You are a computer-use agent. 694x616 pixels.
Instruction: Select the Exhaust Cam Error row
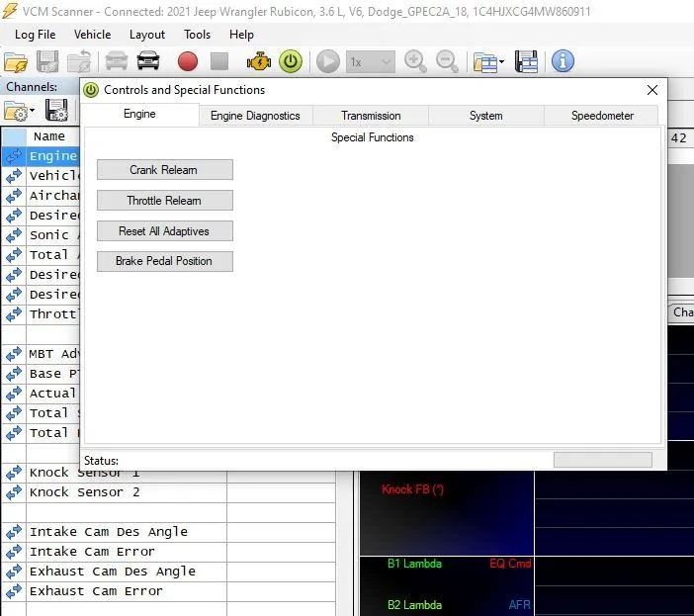click(x=168, y=591)
